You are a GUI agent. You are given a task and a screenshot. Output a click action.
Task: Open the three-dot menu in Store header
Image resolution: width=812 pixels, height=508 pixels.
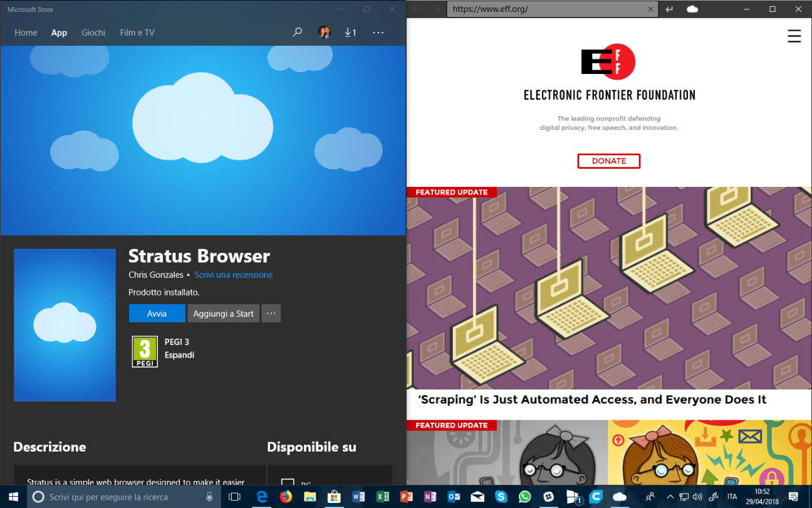[x=378, y=32]
